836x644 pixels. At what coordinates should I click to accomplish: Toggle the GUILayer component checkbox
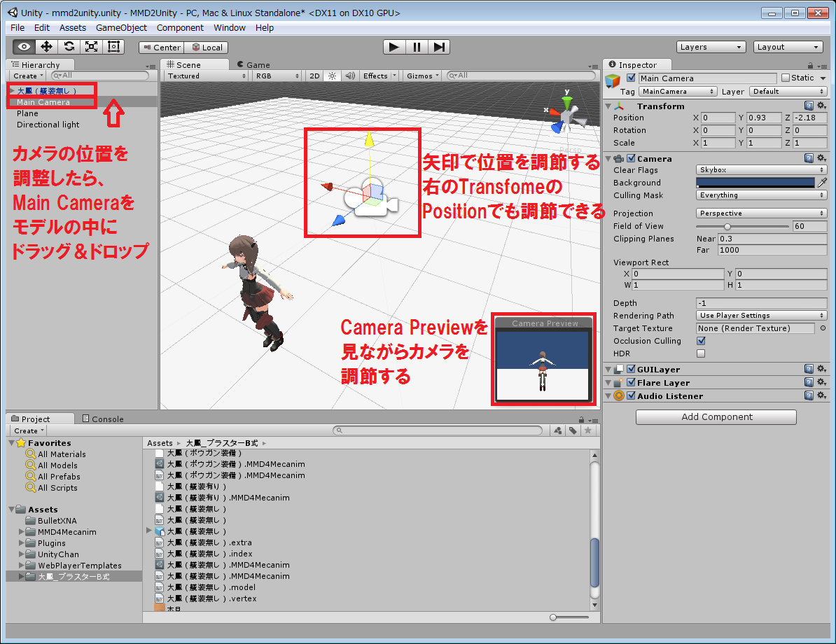pos(632,369)
